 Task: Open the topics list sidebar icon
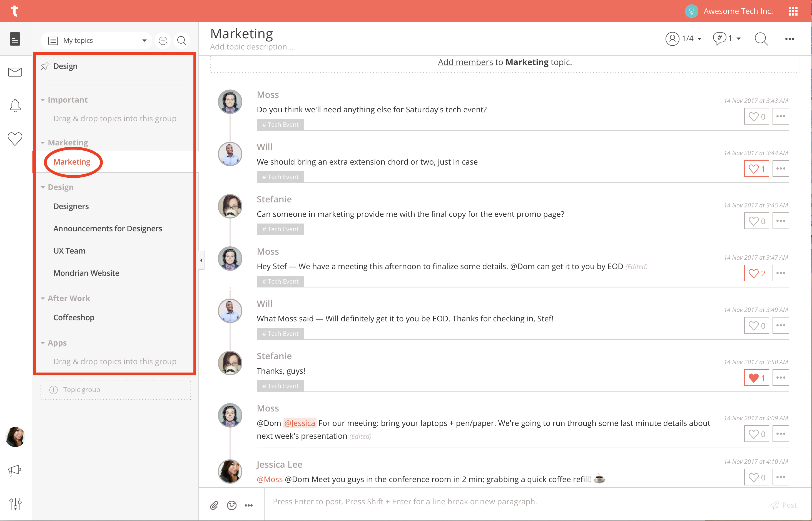tap(15, 39)
